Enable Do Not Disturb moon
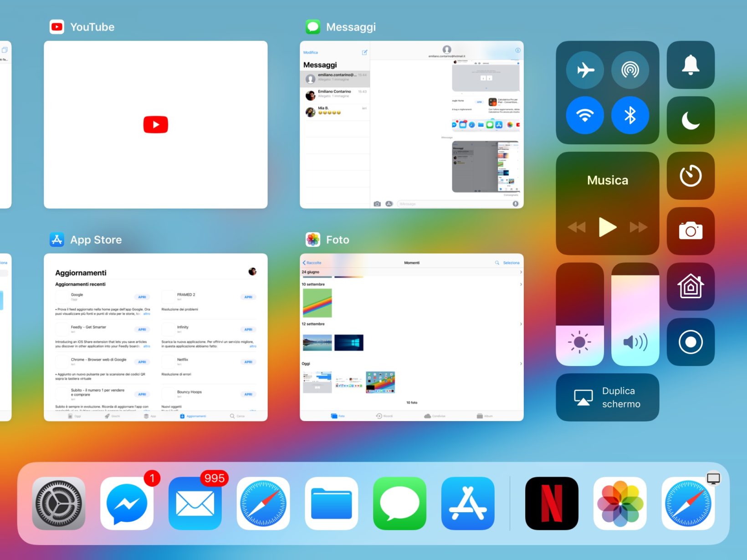The image size is (747, 560). click(x=691, y=120)
